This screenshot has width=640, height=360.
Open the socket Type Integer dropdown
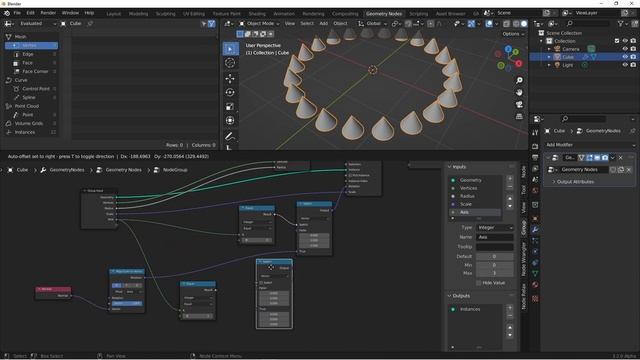495,227
